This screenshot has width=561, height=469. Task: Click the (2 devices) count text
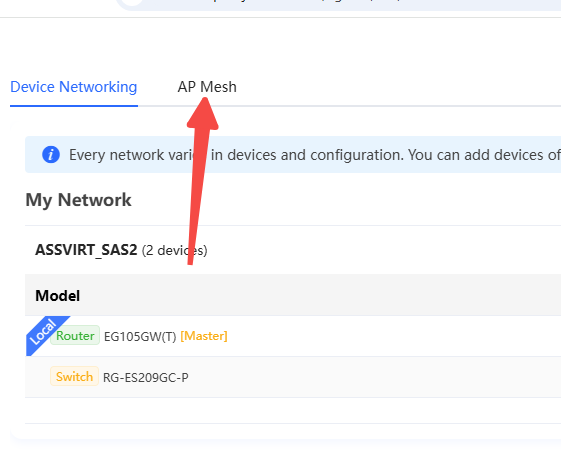(x=175, y=250)
